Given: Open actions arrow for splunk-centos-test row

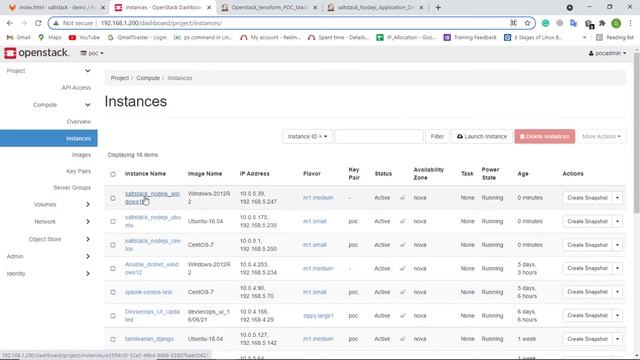Looking at the screenshot, I should pyautogui.click(x=618, y=292).
